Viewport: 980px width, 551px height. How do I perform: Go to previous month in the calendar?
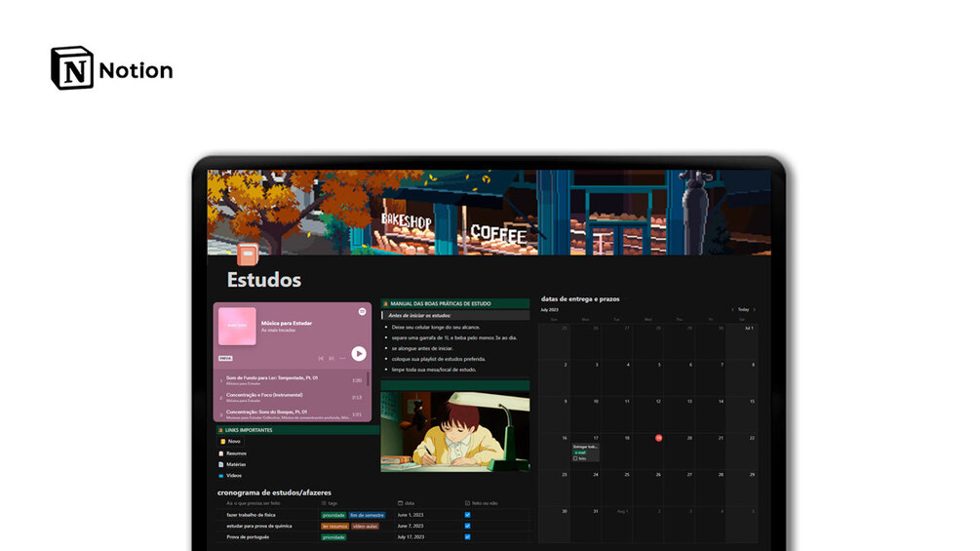(732, 309)
